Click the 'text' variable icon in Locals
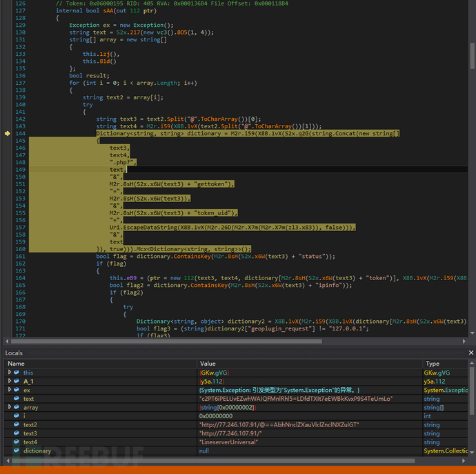This screenshot has width=476, height=474. coord(17,398)
